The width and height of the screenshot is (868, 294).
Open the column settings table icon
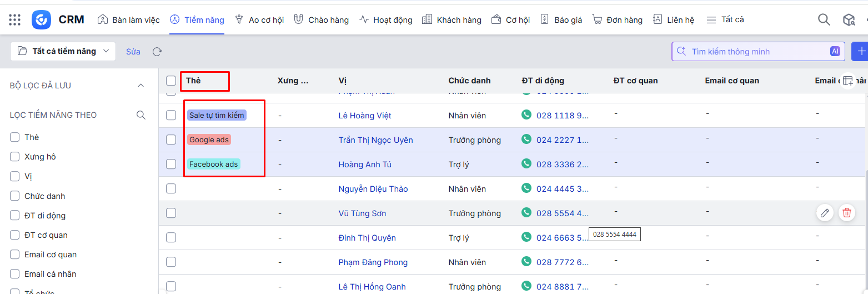[847, 81]
